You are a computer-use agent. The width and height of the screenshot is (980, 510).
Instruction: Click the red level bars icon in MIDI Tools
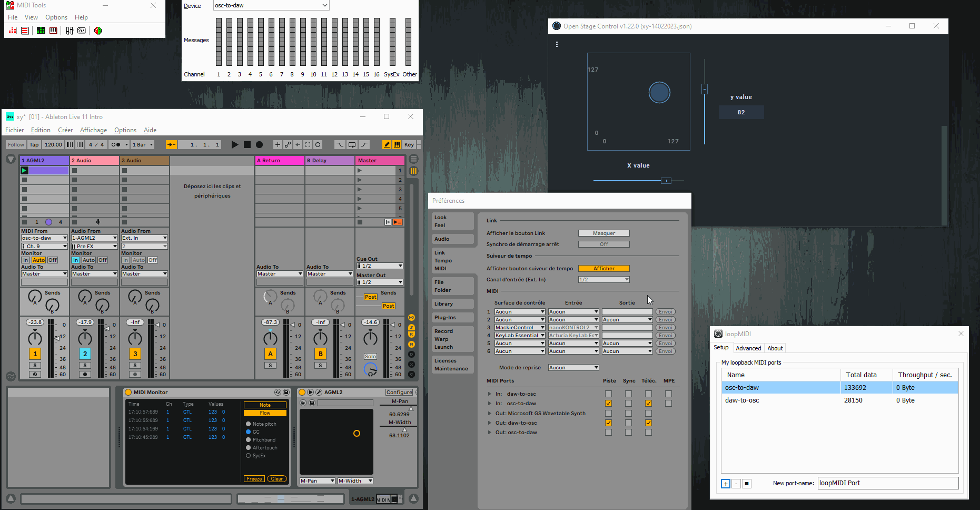coord(13,31)
